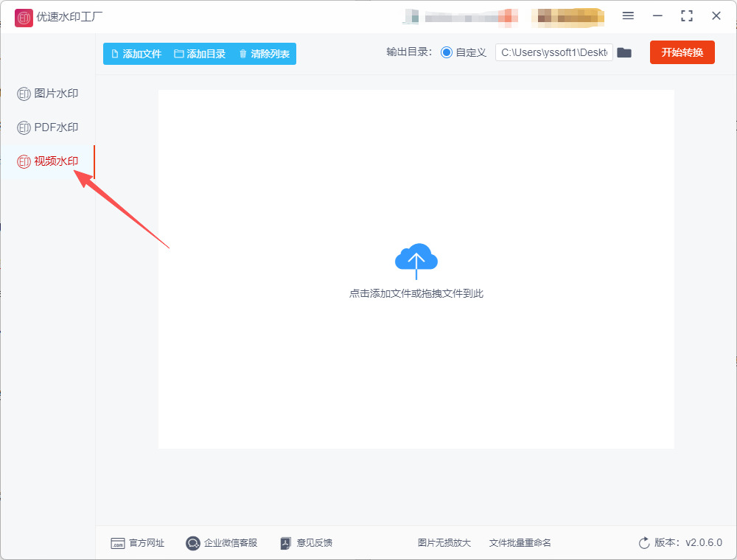Click the 开始转换 button

pos(682,52)
